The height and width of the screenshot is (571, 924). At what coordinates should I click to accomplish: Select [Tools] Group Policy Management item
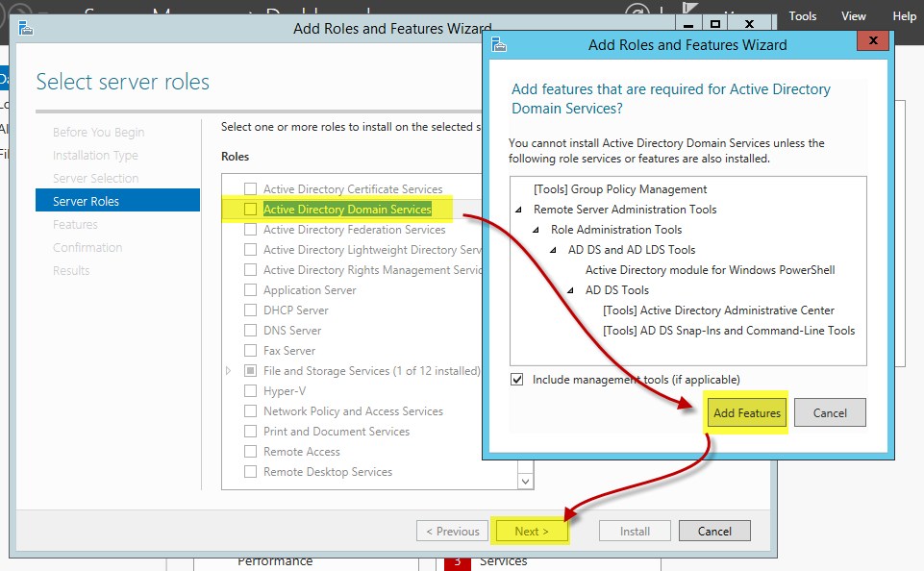620,189
